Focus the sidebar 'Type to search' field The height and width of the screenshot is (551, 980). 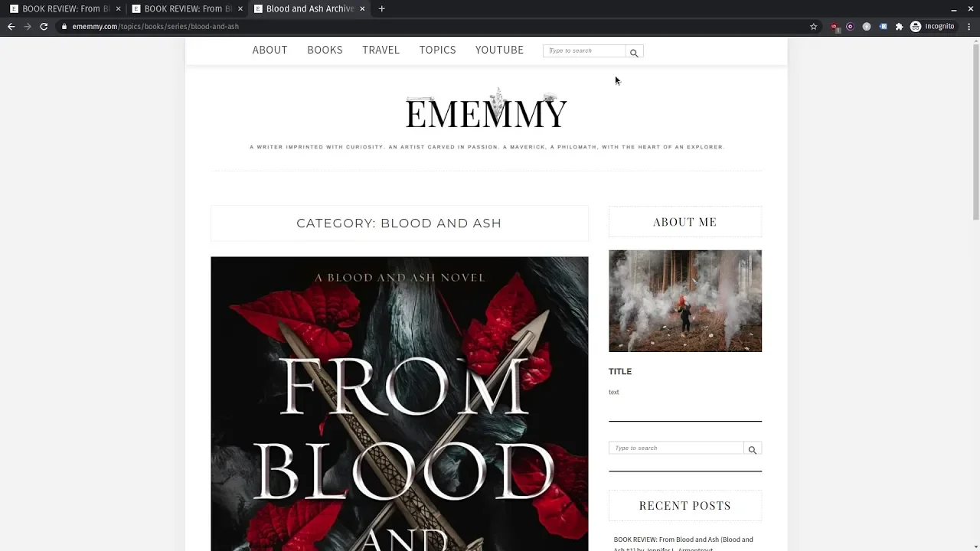676,448
